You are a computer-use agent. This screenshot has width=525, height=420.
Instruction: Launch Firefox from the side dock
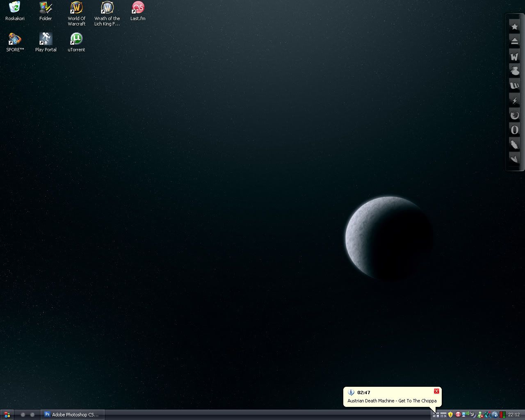pyautogui.click(x=514, y=115)
